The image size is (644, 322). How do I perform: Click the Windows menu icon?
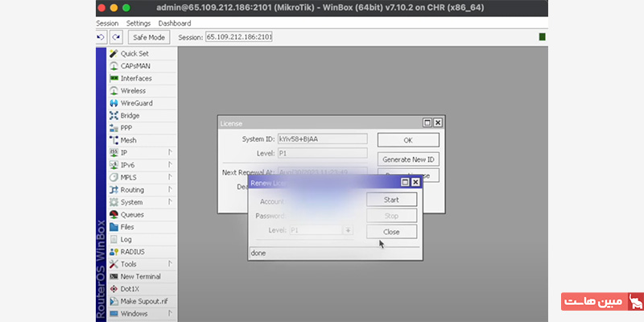coord(114,313)
